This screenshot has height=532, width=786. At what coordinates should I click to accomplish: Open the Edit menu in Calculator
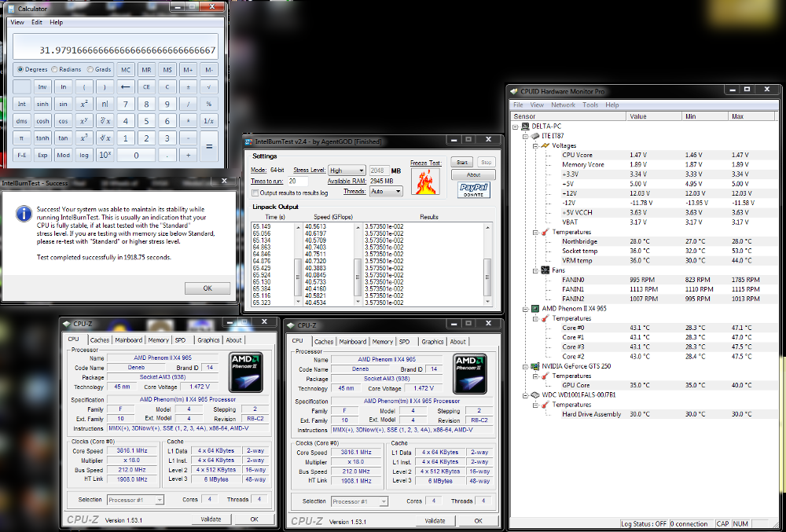point(37,22)
